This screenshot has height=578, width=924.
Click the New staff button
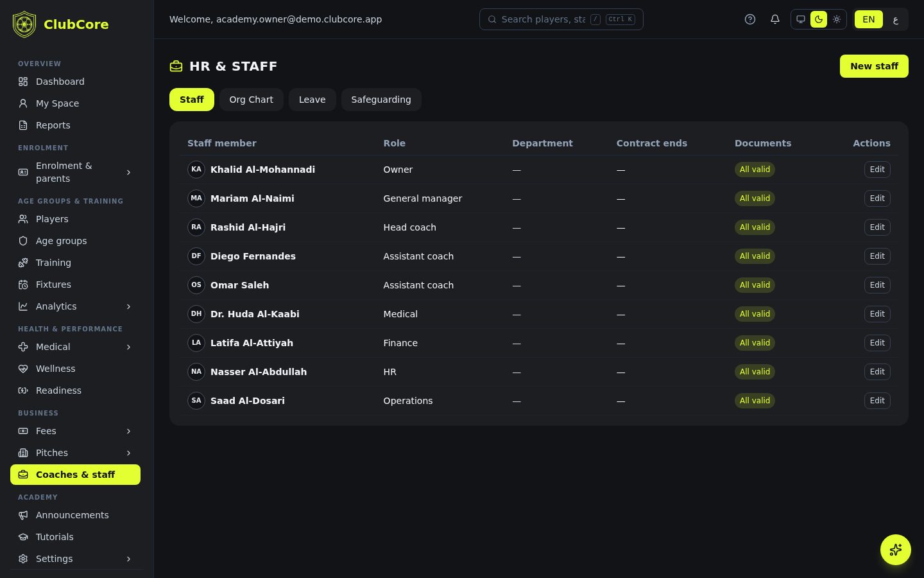(x=874, y=66)
